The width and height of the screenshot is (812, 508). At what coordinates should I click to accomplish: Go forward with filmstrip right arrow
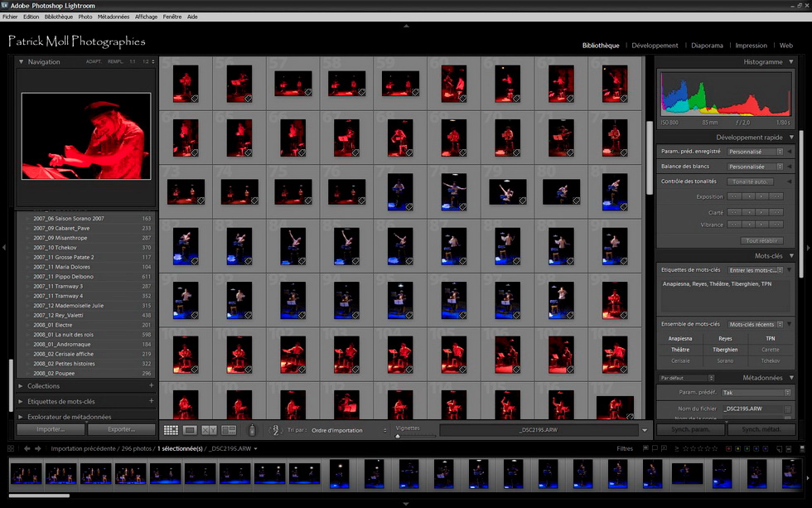point(38,448)
